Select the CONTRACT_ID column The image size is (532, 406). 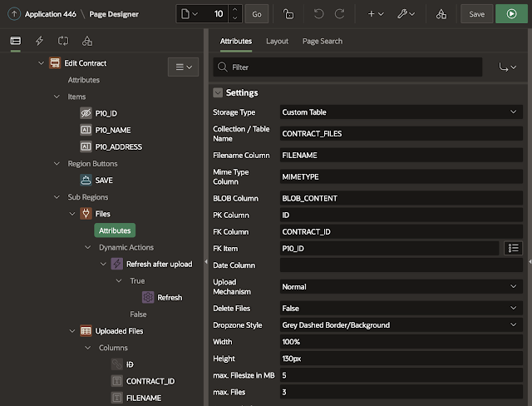coord(150,381)
